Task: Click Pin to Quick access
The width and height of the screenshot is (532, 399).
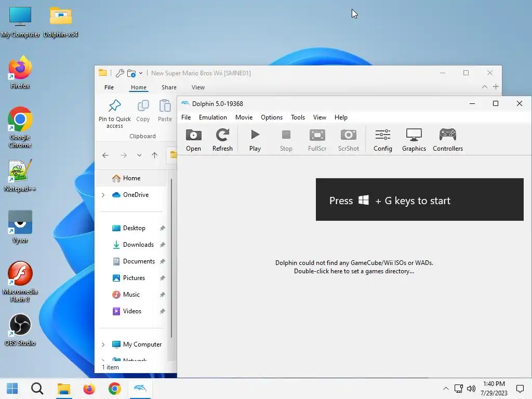Action: (x=115, y=114)
